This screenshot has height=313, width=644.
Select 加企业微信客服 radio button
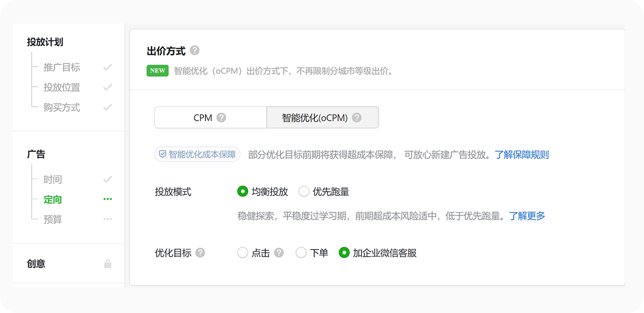pos(344,252)
